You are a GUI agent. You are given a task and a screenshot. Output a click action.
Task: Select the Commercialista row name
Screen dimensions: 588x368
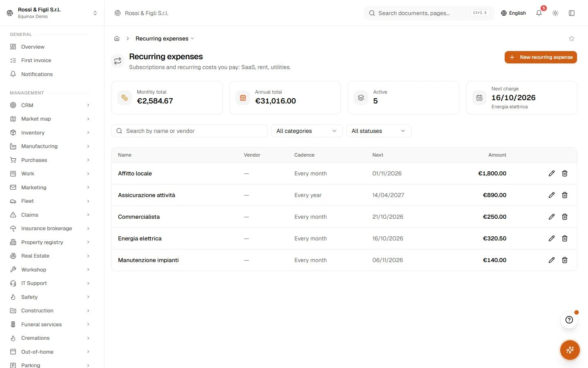139,217
